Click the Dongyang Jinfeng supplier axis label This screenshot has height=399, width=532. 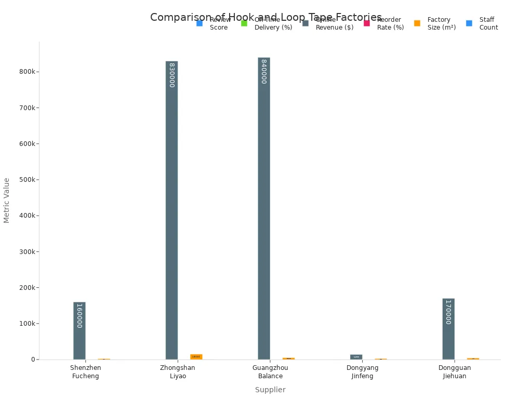click(362, 372)
